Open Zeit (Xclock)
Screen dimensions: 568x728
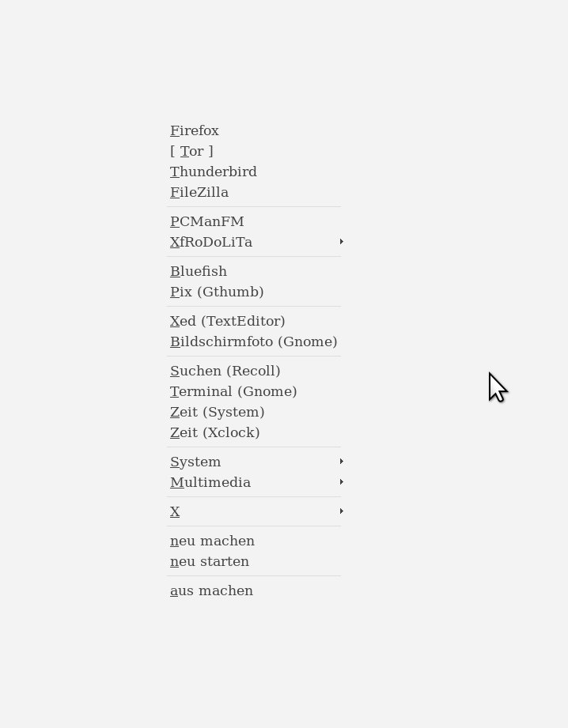tap(215, 433)
